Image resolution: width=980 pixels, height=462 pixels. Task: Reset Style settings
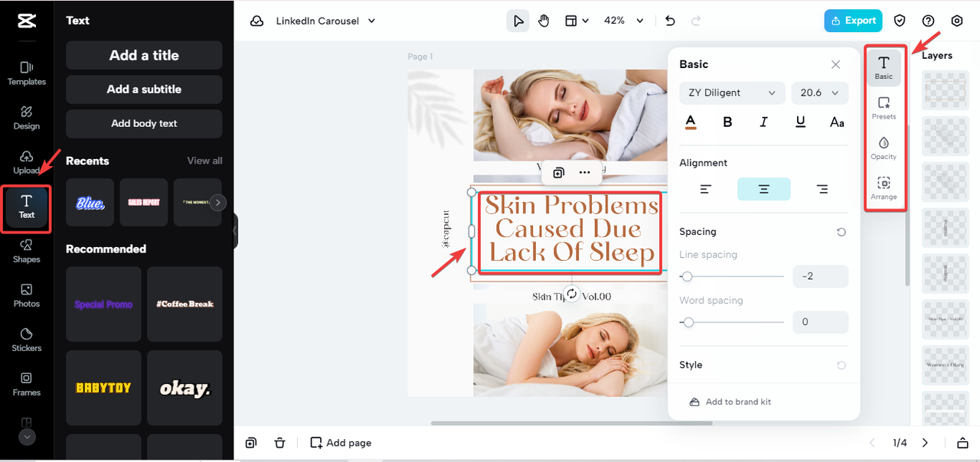pyautogui.click(x=841, y=366)
